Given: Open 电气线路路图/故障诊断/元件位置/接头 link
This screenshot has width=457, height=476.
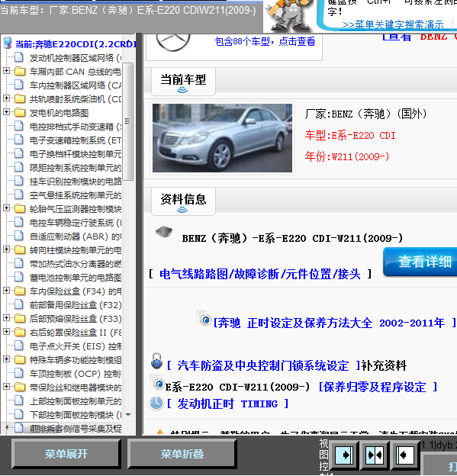Looking at the screenshot, I should tap(260, 274).
